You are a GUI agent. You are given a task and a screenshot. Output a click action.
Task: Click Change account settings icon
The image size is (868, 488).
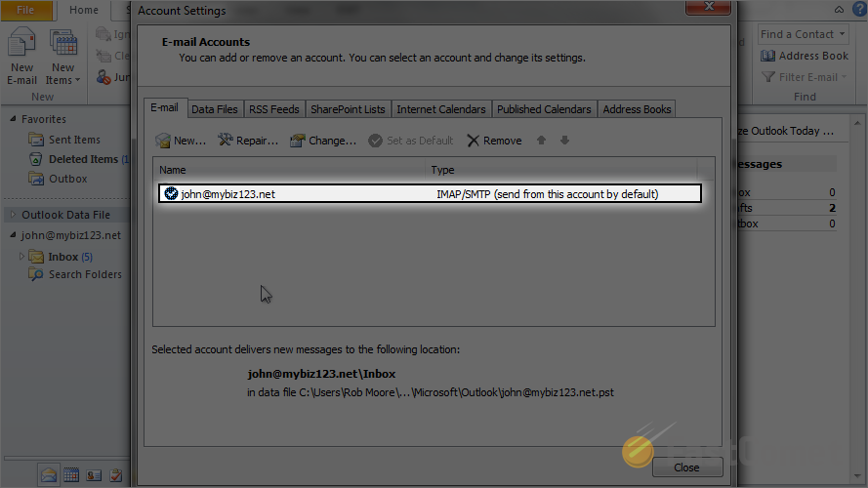click(x=297, y=141)
